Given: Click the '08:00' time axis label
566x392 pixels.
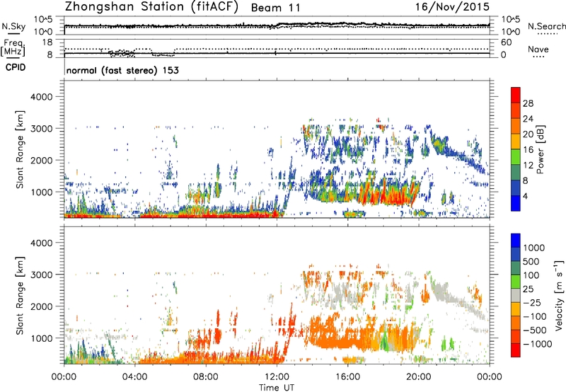Looking at the screenshot, I should 206,377.
